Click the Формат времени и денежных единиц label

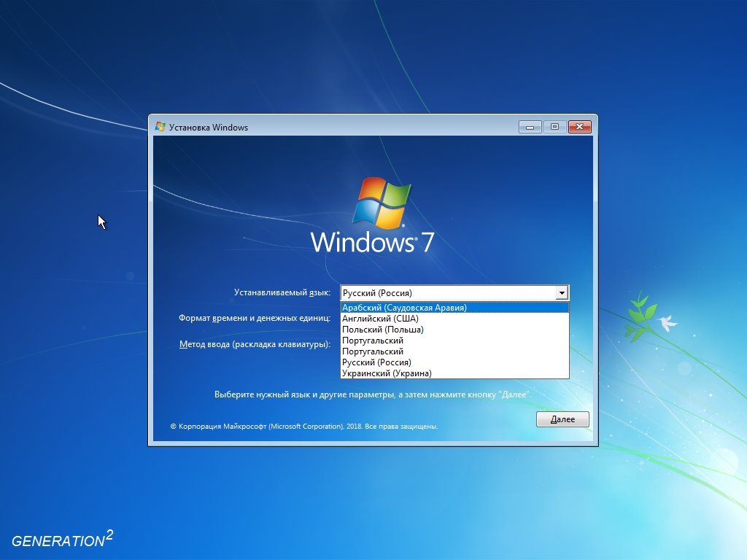click(x=255, y=318)
